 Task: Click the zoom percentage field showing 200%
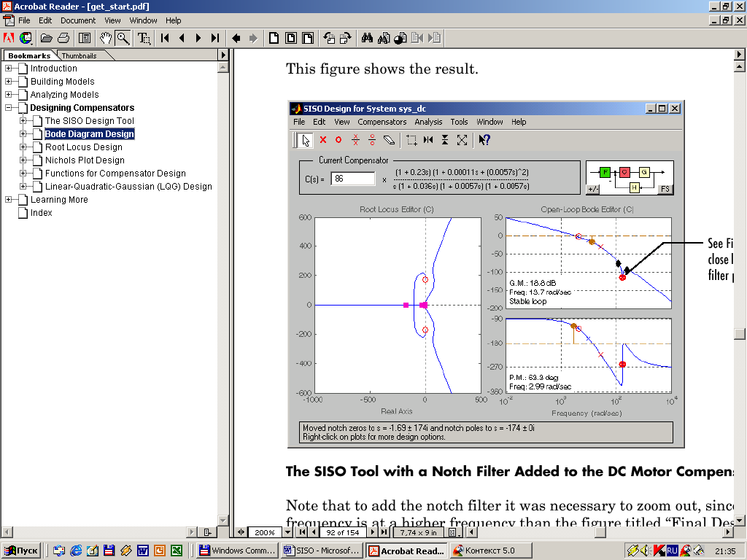point(264,532)
